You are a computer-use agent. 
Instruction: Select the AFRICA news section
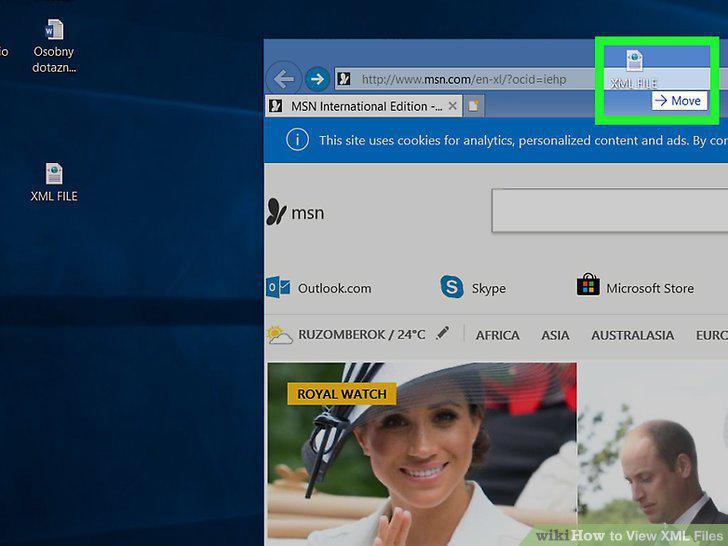[497, 335]
